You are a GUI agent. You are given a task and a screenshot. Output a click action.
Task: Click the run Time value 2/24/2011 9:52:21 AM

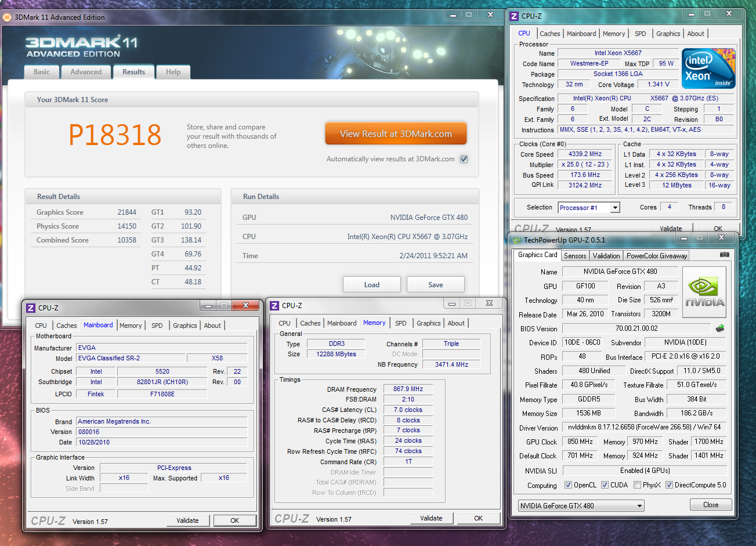tap(433, 256)
